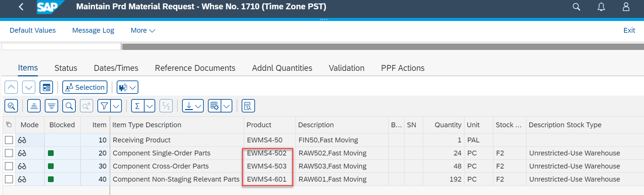The height and width of the screenshot is (195, 644).
Task: Open the search magnifier in header
Action: [x=576, y=7]
